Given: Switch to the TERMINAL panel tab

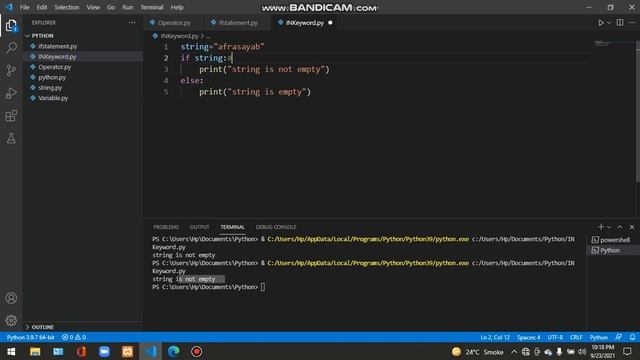Looking at the screenshot, I should (232, 227).
